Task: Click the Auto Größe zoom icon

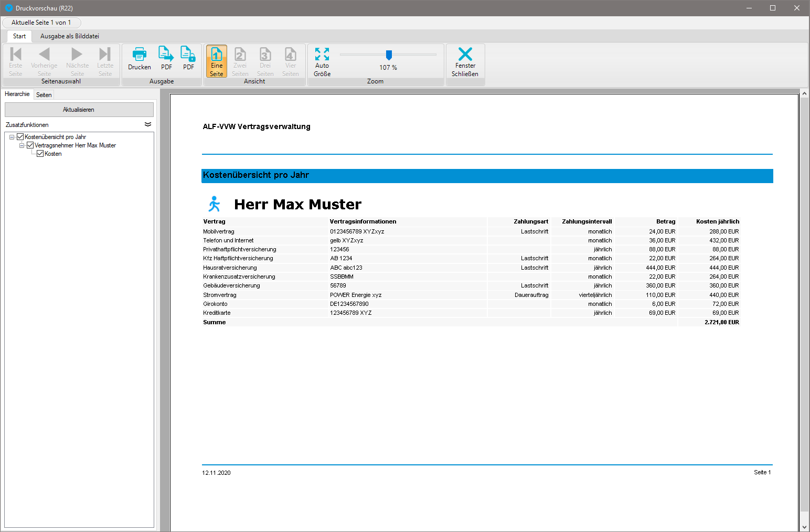Action: point(322,55)
